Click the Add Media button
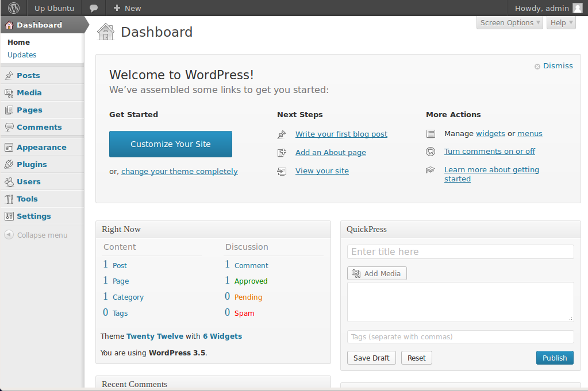Viewport: 588px width, 391px height. pos(377,273)
